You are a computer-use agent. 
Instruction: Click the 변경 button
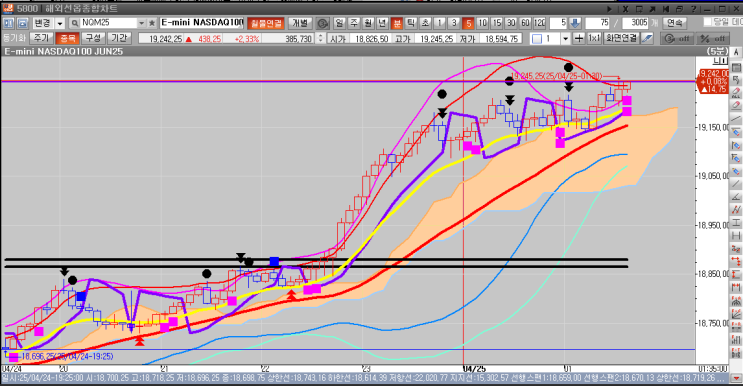42,23
